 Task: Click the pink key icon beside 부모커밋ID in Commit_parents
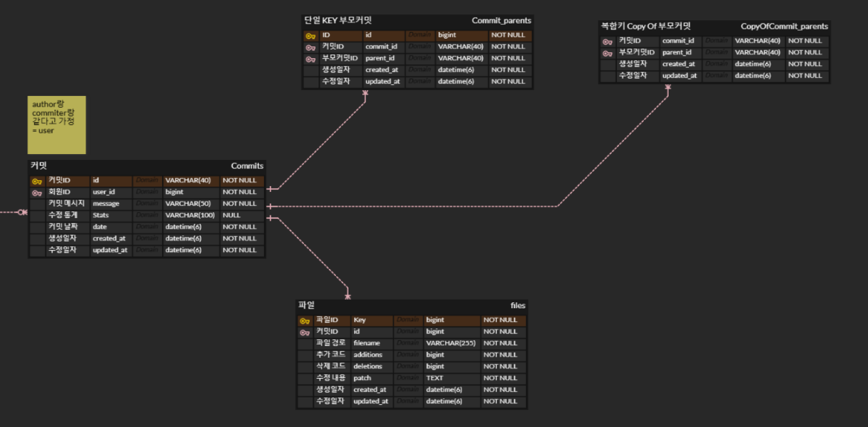(310, 59)
